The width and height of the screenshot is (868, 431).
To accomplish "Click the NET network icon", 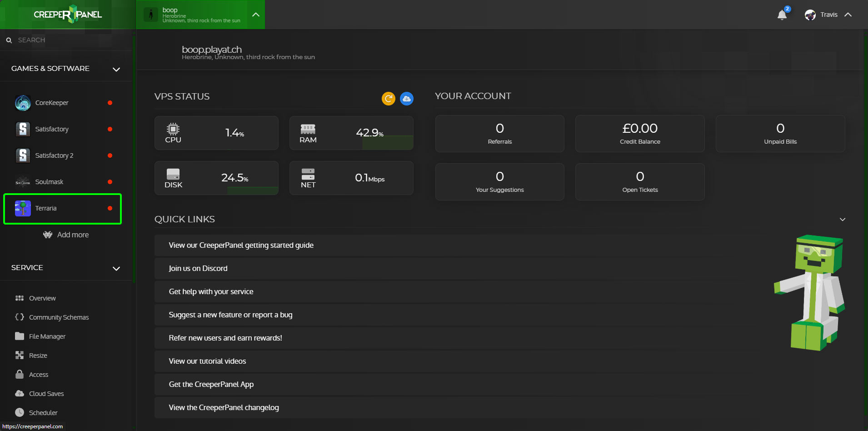I will [308, 174].
